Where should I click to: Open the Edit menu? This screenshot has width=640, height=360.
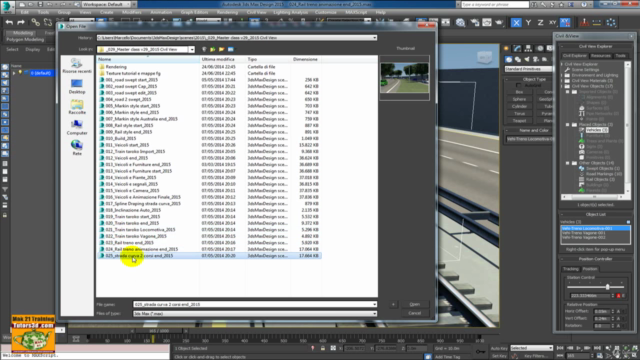24,13
